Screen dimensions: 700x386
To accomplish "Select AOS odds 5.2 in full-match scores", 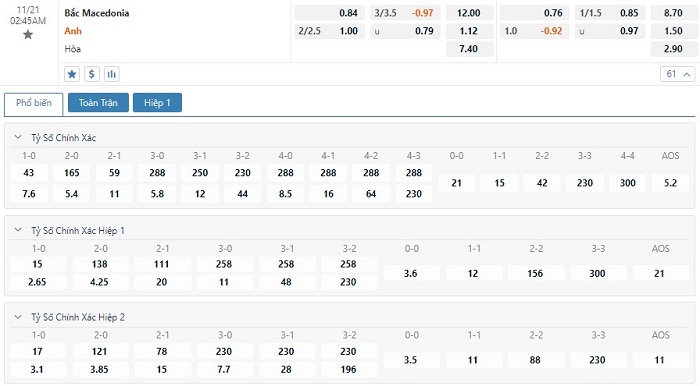I will [670, 183].
